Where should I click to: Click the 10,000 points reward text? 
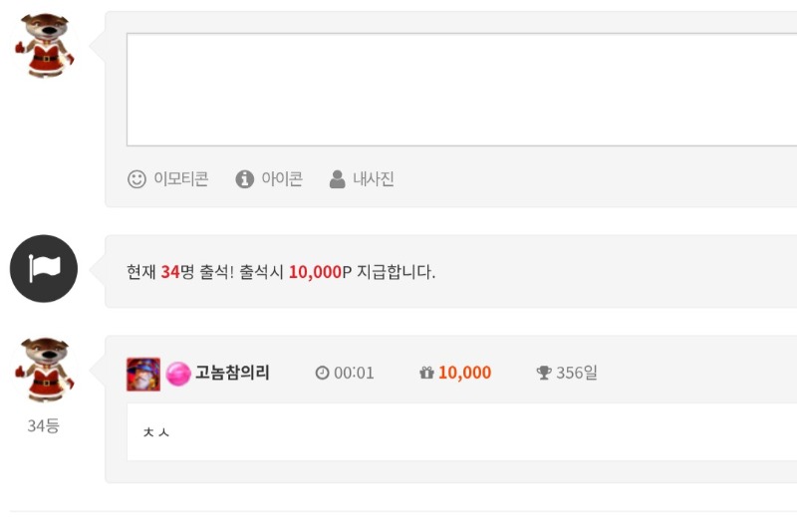coord(464,373)
